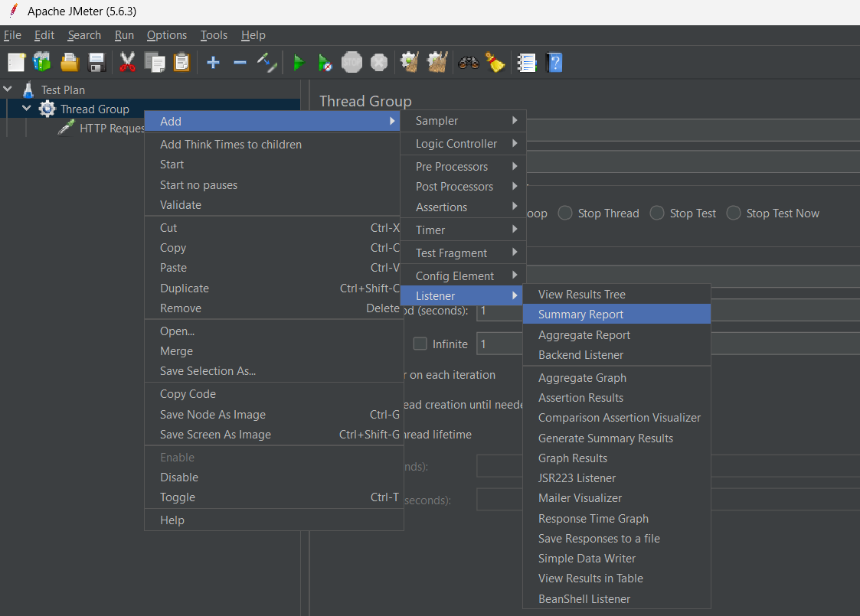The height and width of the screenshot is (616, 860).
Task: Click the New test plan toolbar icon
Action: pos(16,63)
